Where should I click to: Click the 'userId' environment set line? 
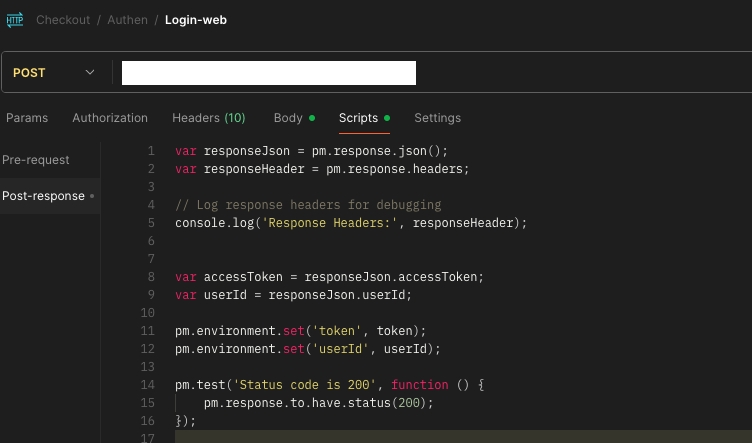(307, 349)
